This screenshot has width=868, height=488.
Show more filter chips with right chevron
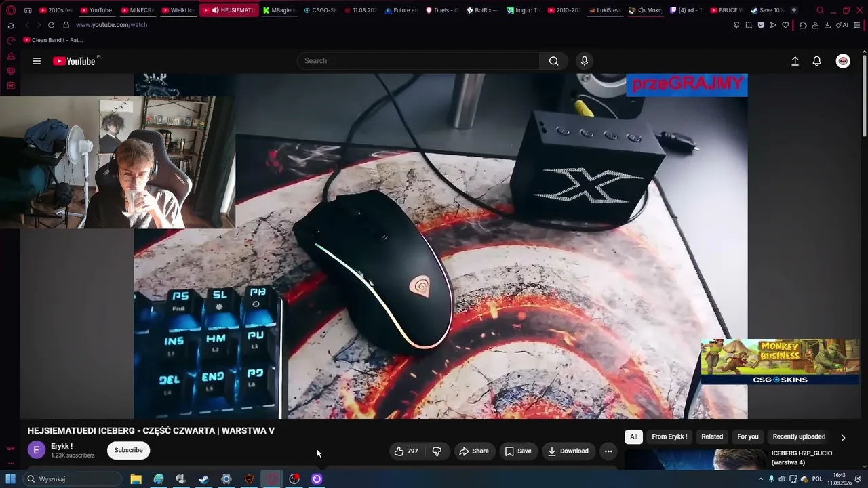tap(843, 437)
